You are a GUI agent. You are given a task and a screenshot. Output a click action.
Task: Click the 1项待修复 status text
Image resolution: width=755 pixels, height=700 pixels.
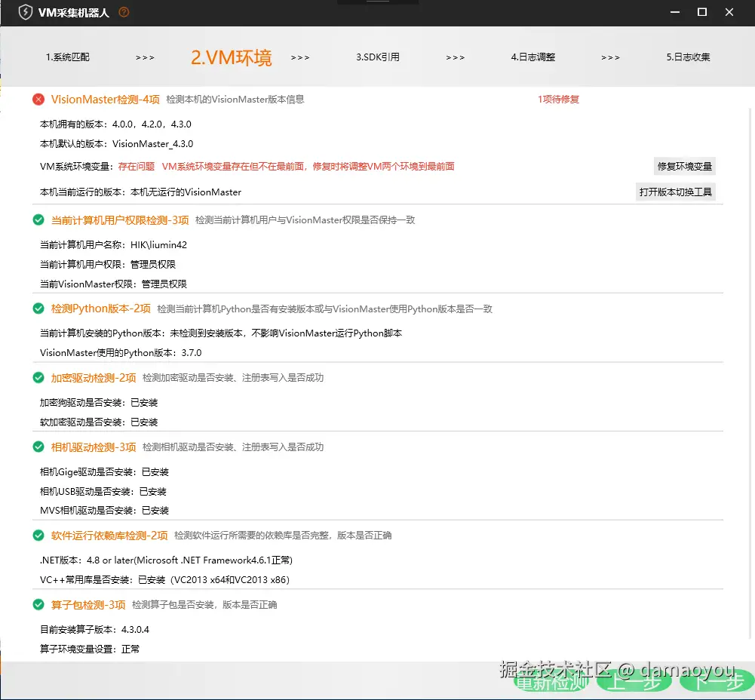[559, 100]
